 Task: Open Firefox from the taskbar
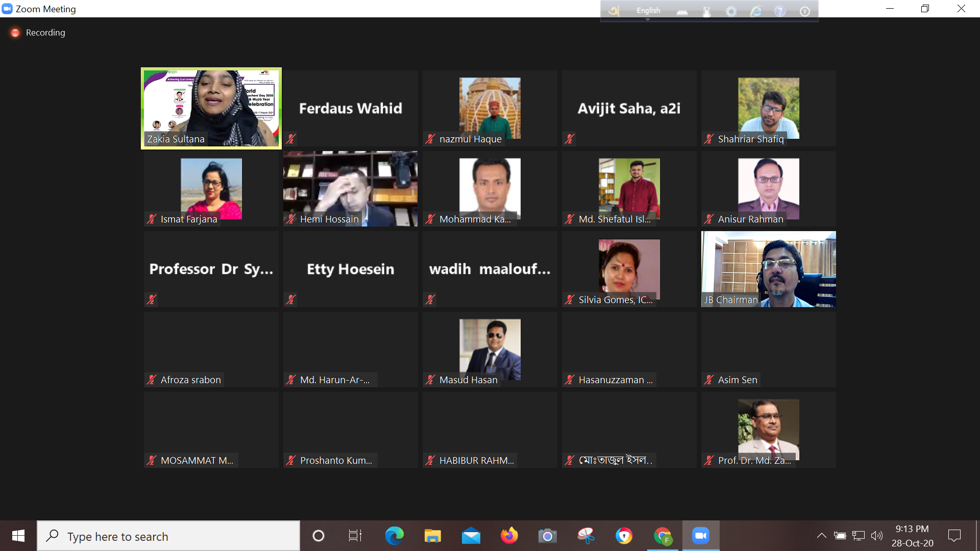pos(509,536)
